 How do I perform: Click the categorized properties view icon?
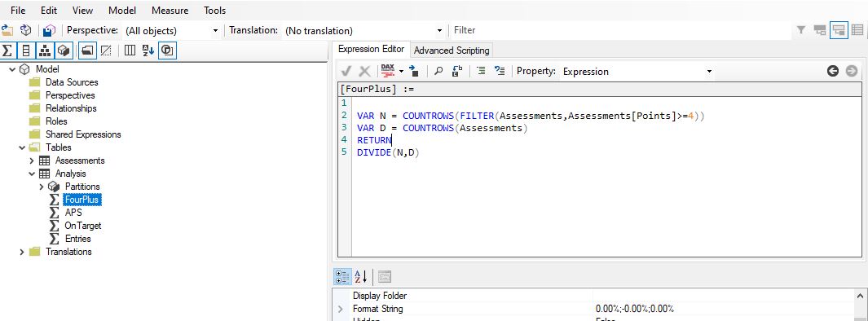coord(342,276)
